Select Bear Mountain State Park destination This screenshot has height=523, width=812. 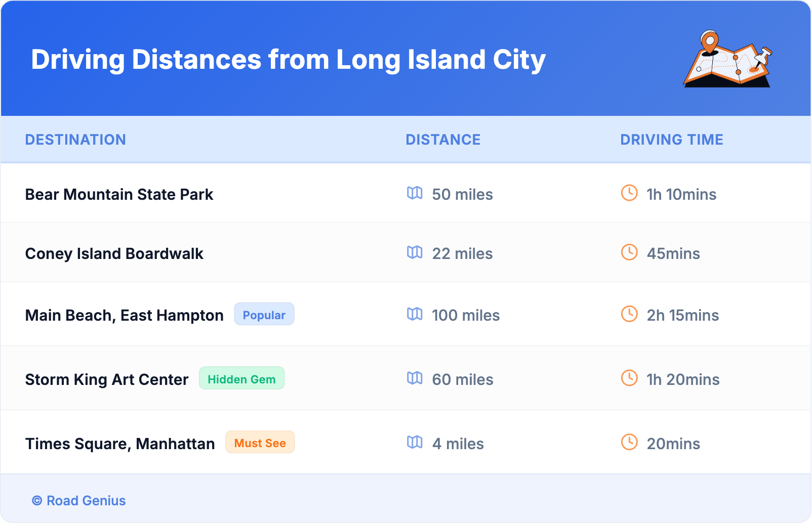coord(119,194)
